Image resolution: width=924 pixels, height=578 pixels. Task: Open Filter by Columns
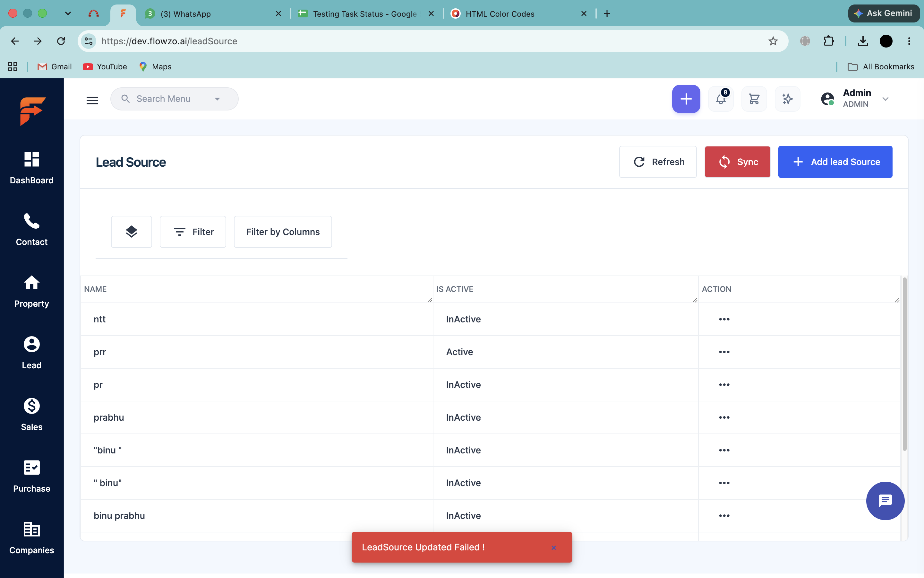(x=283, y=232)
